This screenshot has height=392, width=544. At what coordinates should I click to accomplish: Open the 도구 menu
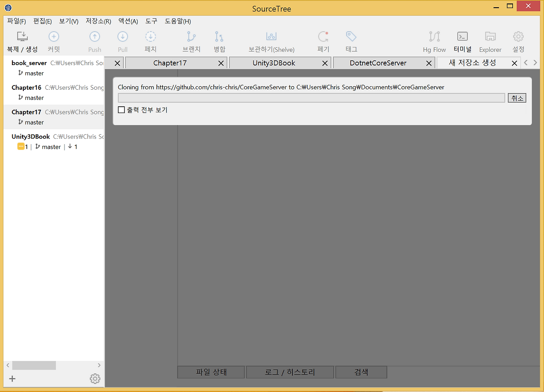coord(151,21)
